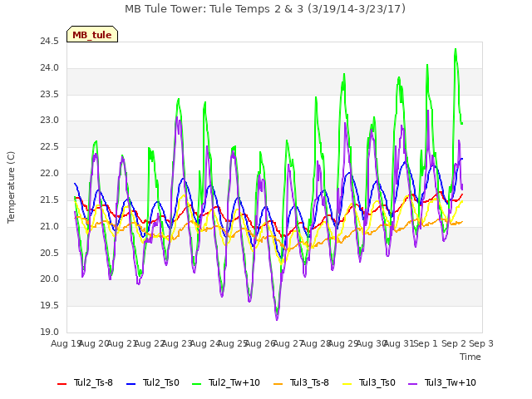The height and width of the screenshot is (399, 532).
Task: Select the Tul2_Ts0 legend label
Action: click(x=160, y=382)
